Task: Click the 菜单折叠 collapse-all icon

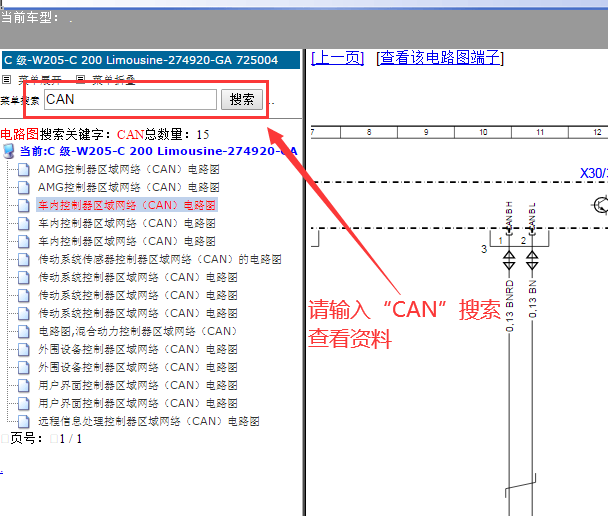Action: pos(80,80)
